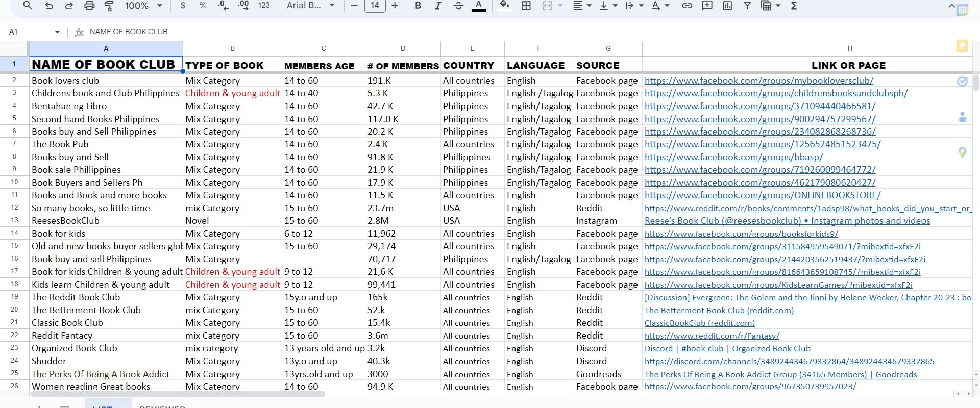Open the text color picker
Screen dimensions: 980x408
point(479,6)
